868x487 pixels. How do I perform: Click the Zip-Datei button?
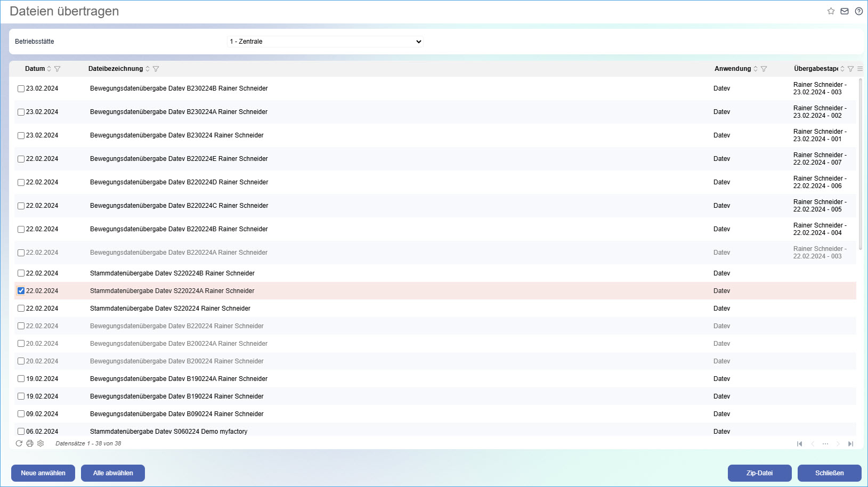pos(759,473)
